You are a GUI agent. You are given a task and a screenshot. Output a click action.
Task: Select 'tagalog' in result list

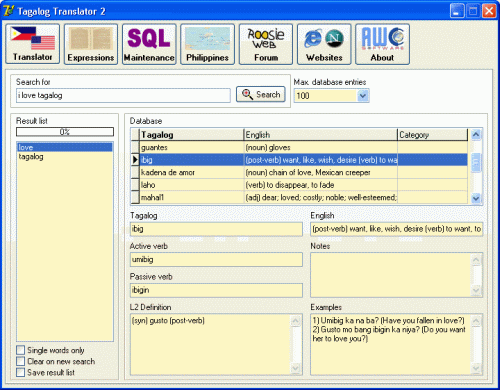[65, 156]
